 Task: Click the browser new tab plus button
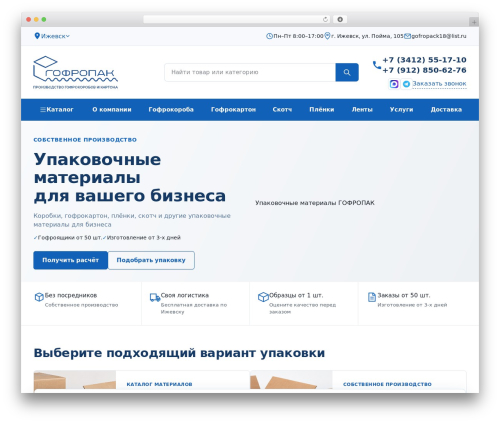(474, 22)
